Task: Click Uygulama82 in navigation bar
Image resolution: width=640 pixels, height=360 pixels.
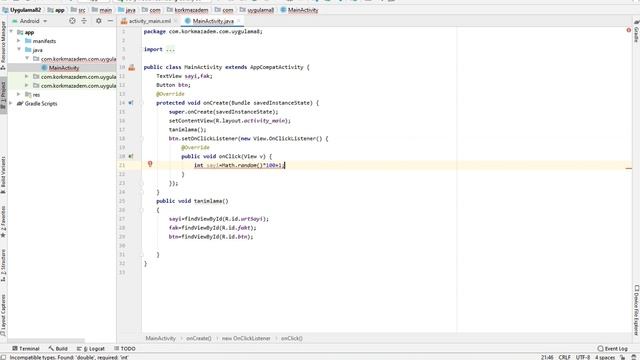Action: point(22,10)
